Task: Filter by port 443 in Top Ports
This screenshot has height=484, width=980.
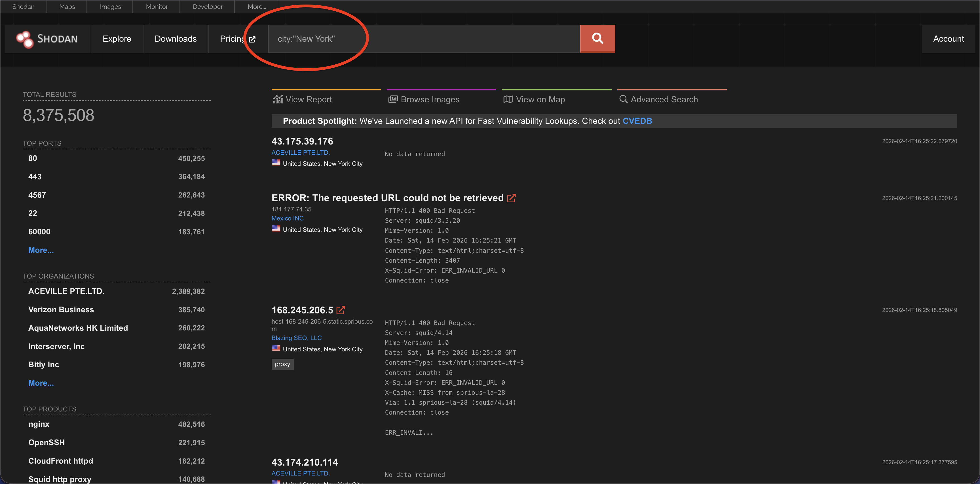Action: coord(35,177)
